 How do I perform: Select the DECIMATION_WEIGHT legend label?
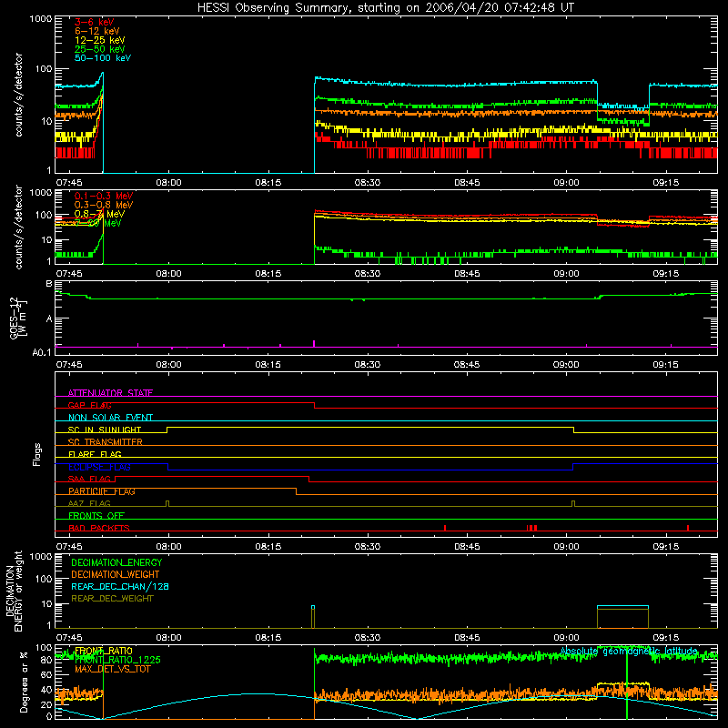pos(116,575)
